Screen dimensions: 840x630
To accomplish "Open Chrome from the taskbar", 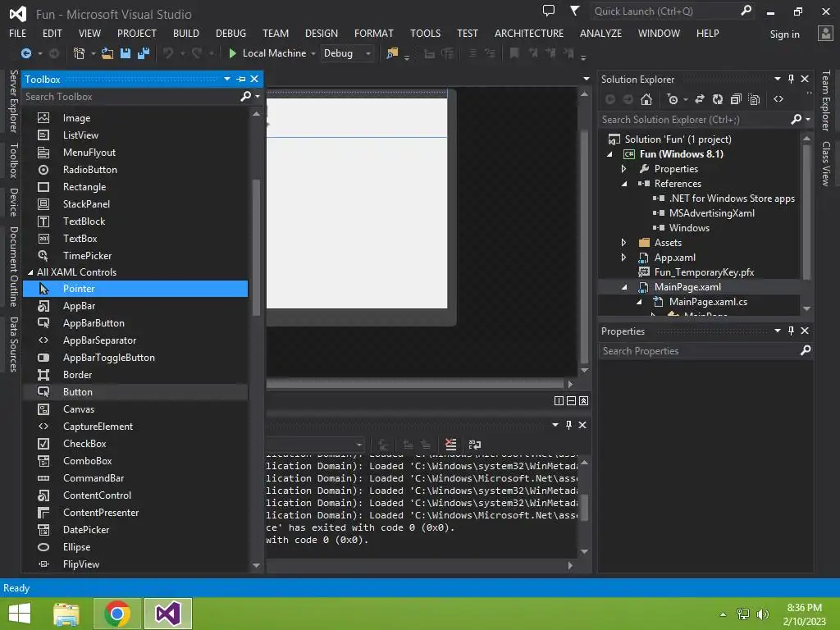I will pos(117,614).
